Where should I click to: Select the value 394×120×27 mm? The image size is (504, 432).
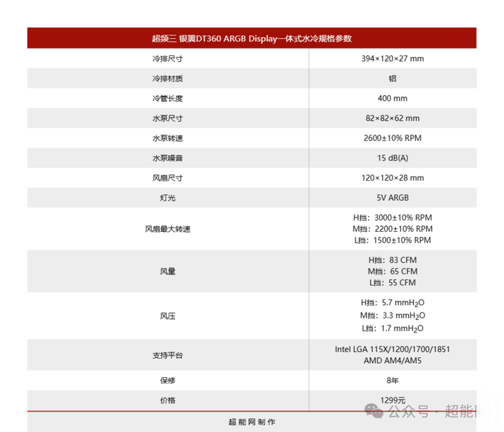[392, 58]
